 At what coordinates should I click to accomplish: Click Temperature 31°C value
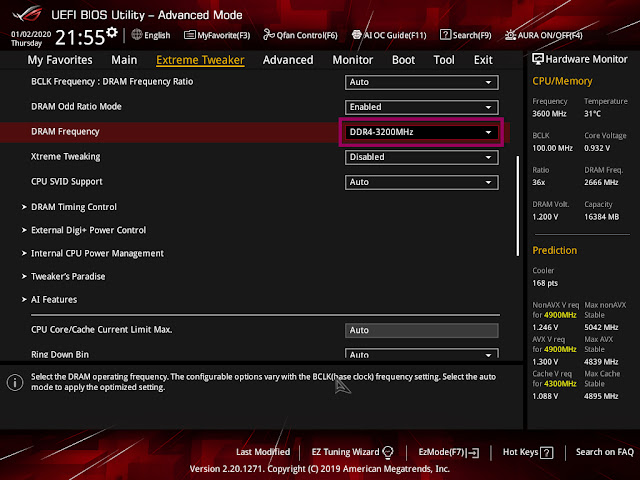[x=592, y=114]
